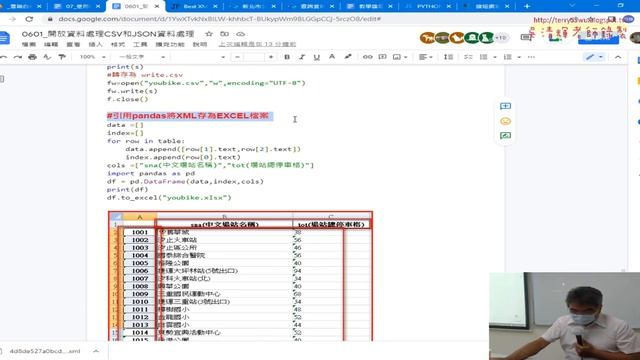The width and height of the screenshot is (640, 360).
Task: Open the last menu (說明) in the menu bar
Action: click(200, 44)
